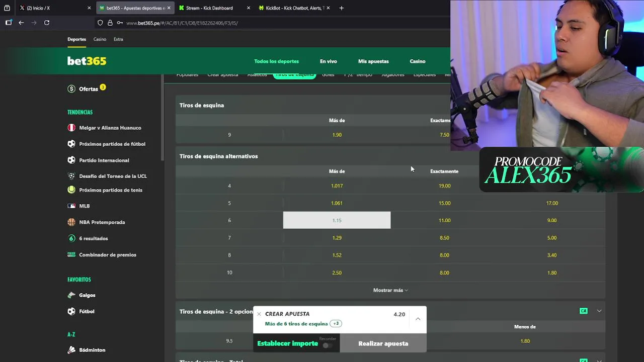Image resolution: width=644 pixels, height=362 pixels.
Task: Open the Firefox View icon at top left
Action: [x=7, y=8]
